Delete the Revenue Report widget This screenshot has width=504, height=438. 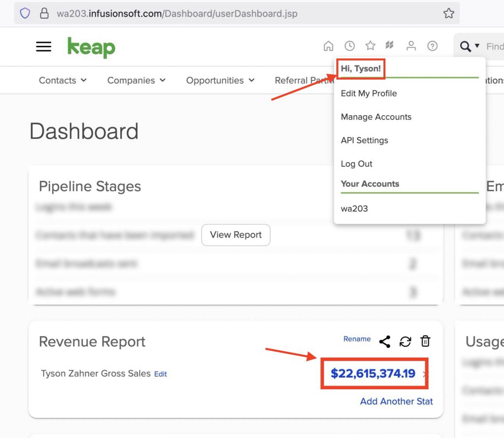425,341
